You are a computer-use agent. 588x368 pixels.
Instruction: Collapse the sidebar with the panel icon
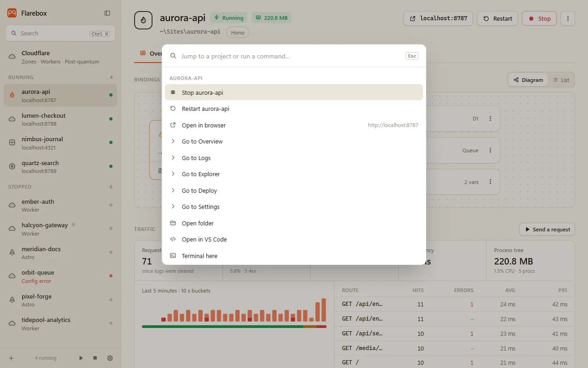click(107, 13)
